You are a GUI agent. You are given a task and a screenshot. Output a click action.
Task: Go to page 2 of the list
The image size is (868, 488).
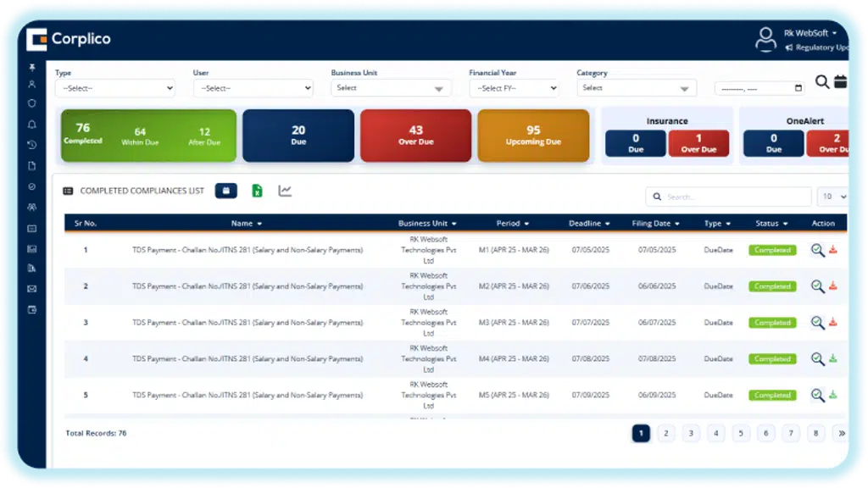click(666, 433)
